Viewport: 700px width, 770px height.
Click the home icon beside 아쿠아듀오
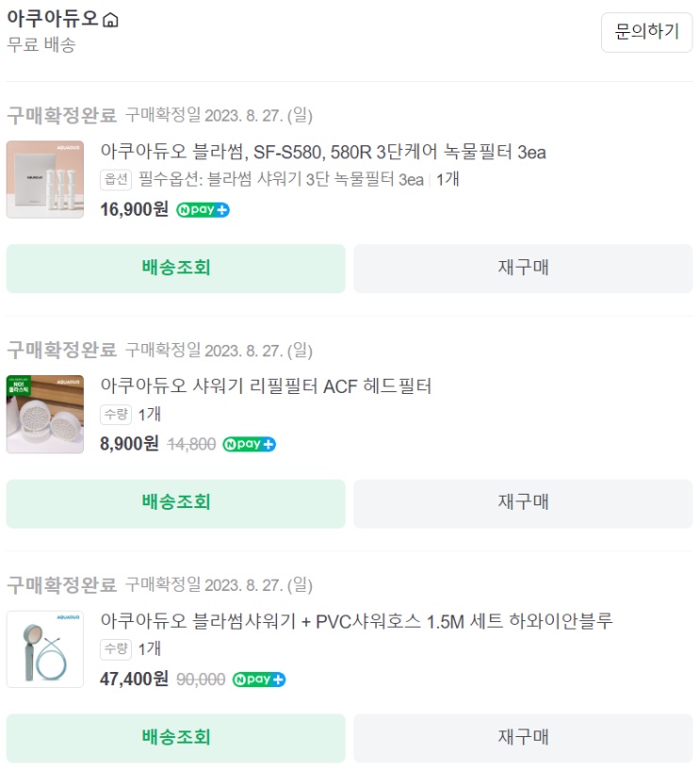coord(110,20)
